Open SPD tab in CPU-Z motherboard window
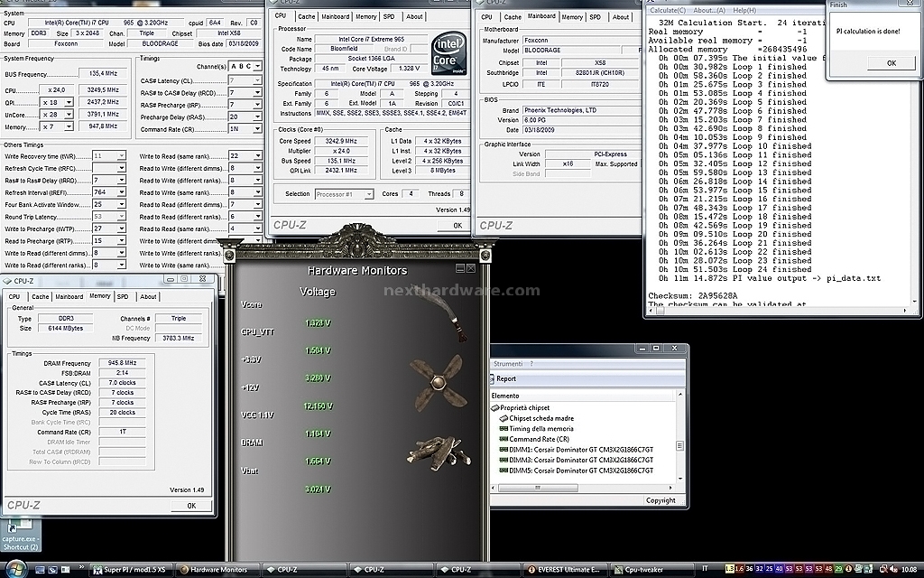 click(596, 17)
